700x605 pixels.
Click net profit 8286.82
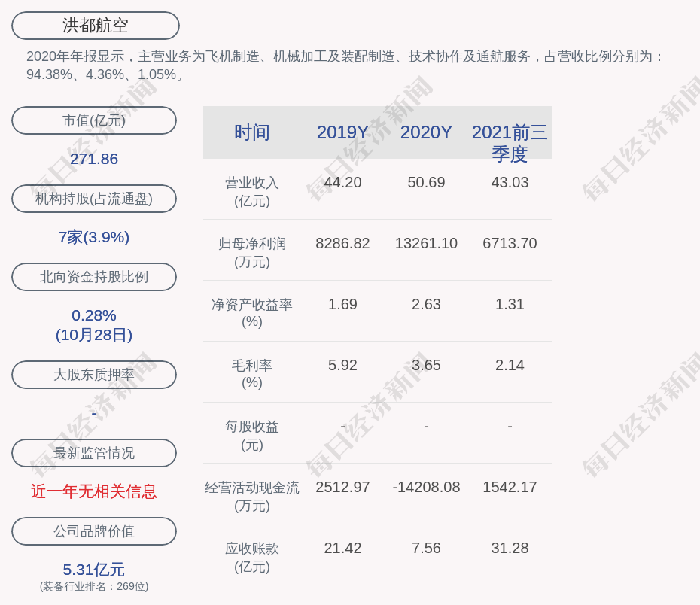pos(342,243)
